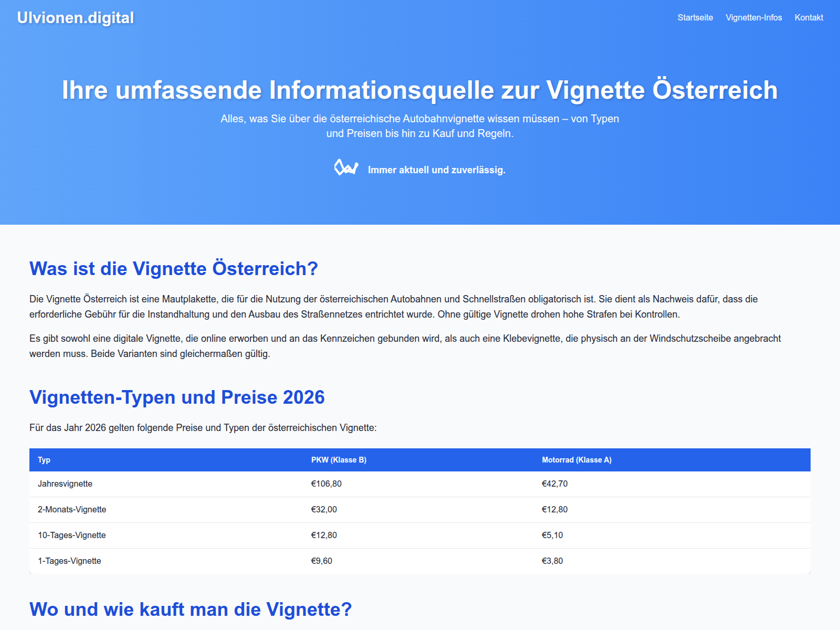This screenshot has width=840, height=630.
Task: Select the 'Immer aktuell und zuverlässig' tagline
Action: point(436,170)
